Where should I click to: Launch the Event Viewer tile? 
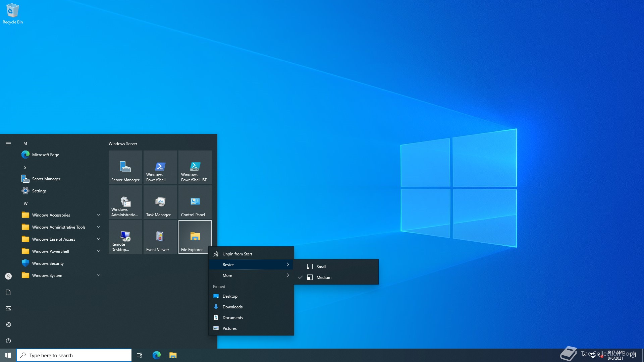click(x=160, y=237)
